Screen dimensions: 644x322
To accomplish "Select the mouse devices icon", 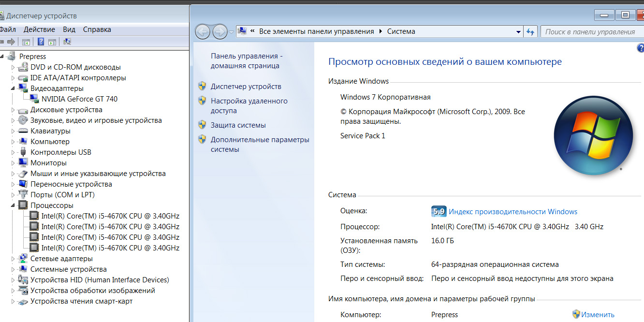I will pyautogui.click(x=23, y=174).
